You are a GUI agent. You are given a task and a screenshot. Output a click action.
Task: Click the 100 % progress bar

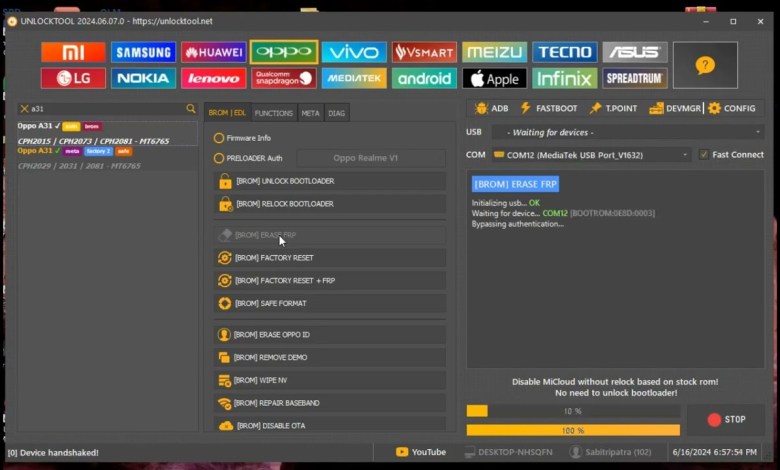click(573, 430)
